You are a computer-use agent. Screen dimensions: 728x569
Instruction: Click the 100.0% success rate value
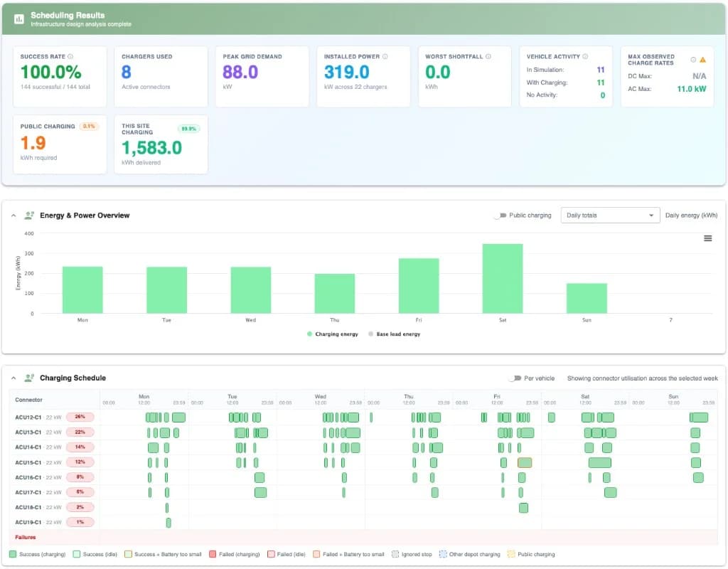50,72
